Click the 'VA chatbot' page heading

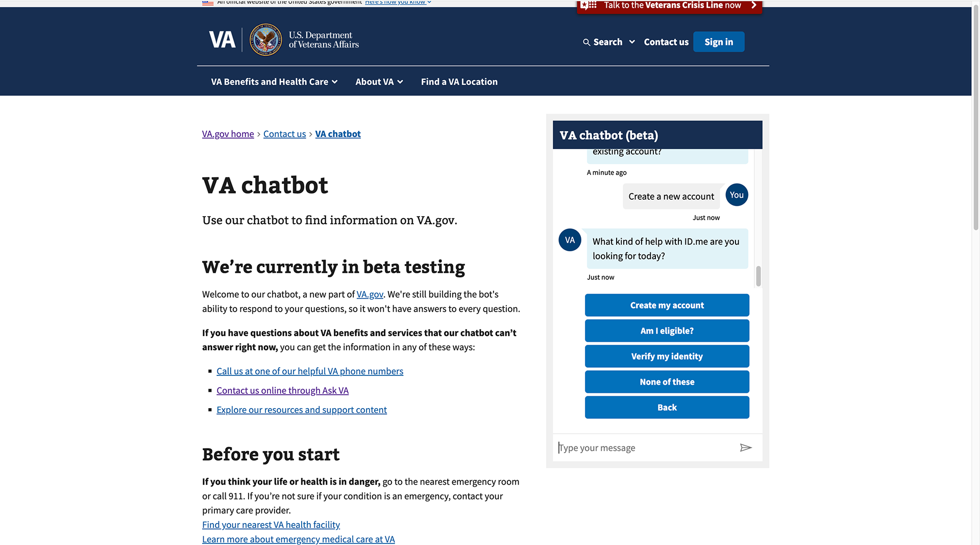pyautogui.click(x=265, y=185)
